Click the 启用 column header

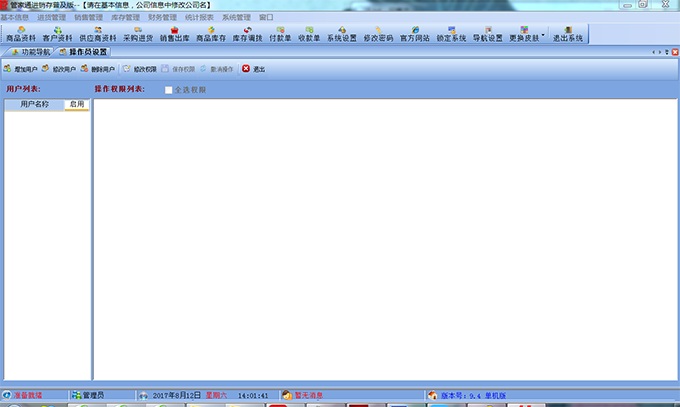coord(77,105)
